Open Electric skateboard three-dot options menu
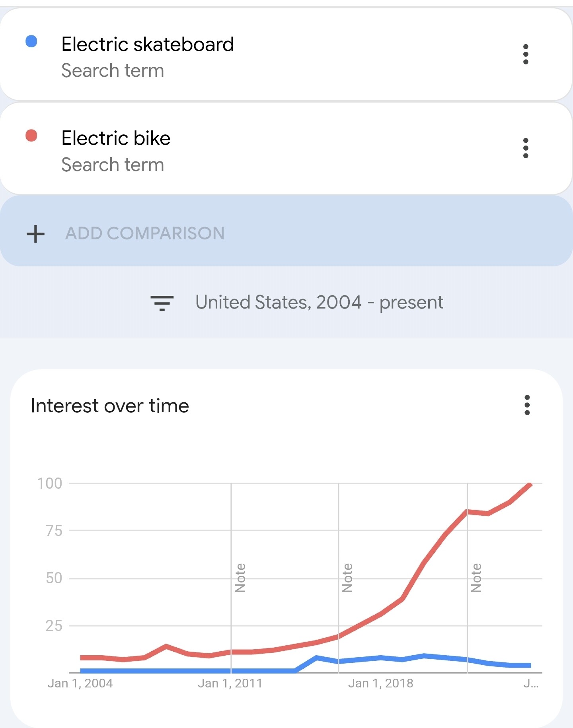The width and height of the screenshot is (573, 728). tap(526, 54)
